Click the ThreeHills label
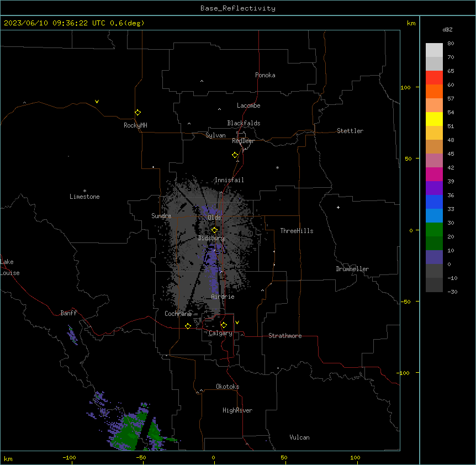The width and height of the screenshot is (476, 465). tap(297, 231)
